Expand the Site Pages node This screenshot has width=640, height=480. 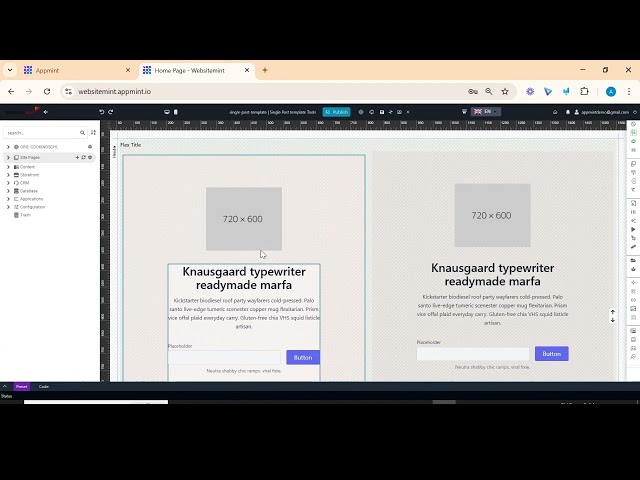point(8,157)
